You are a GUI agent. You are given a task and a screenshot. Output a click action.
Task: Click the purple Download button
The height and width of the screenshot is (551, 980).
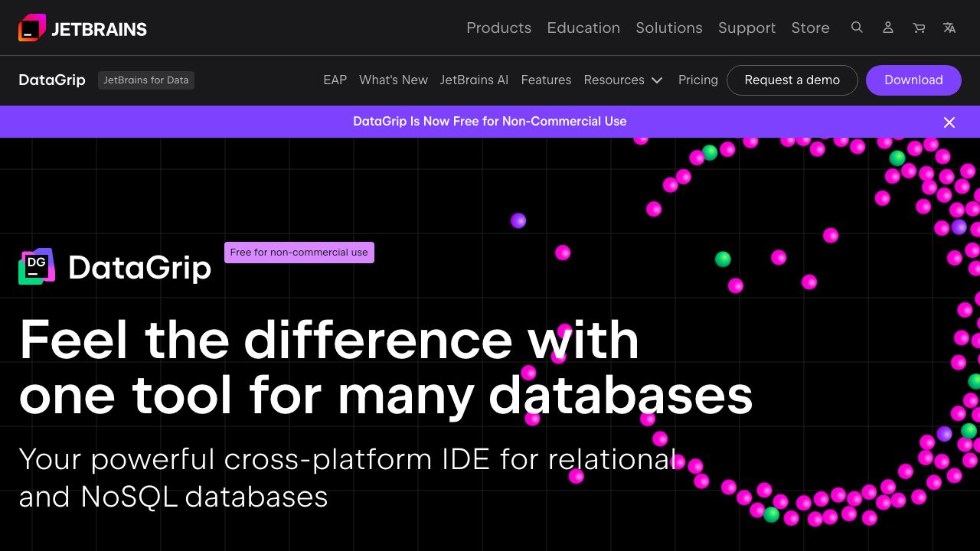(x=913, y=80)
